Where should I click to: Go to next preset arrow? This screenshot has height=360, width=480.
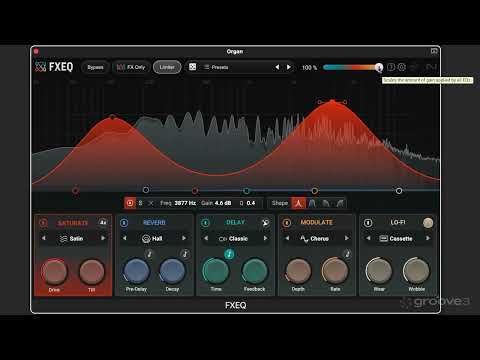[288, 67]
